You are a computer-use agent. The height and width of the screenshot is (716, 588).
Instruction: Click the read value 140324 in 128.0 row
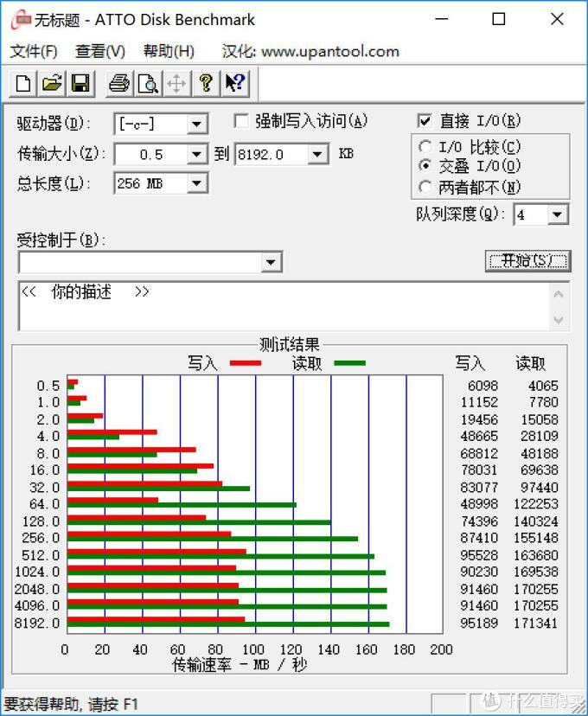pos(535,521)
